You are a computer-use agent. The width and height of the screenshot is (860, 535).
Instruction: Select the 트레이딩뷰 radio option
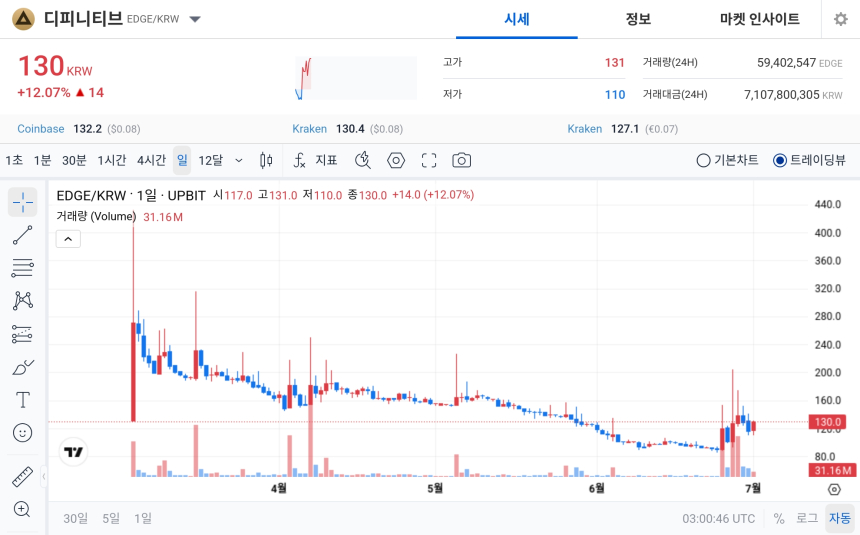[x=809, y=160]
